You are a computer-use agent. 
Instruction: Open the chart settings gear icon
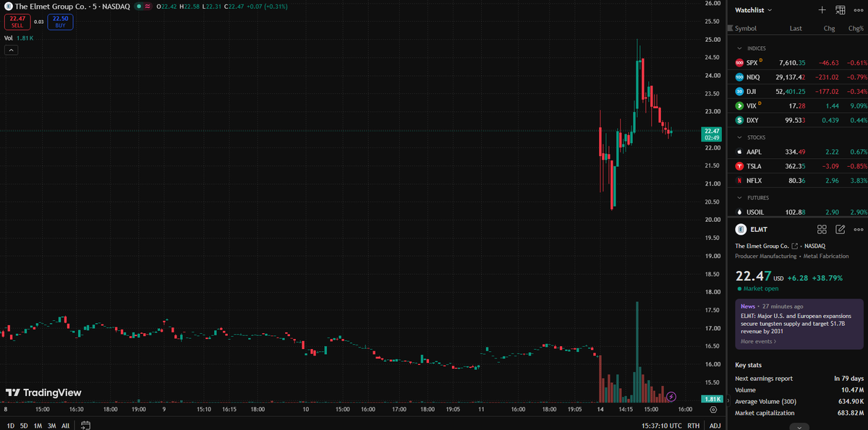pos(713,410)
